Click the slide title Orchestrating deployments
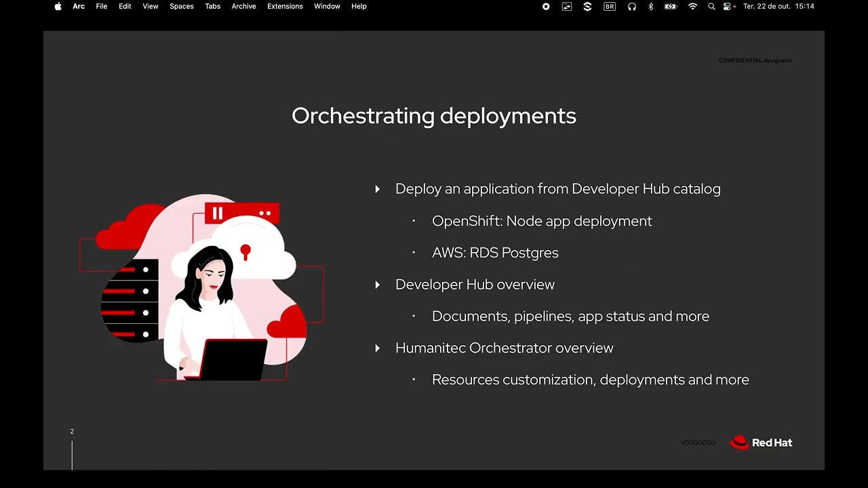Screen dimensions: 868x488 434,116
